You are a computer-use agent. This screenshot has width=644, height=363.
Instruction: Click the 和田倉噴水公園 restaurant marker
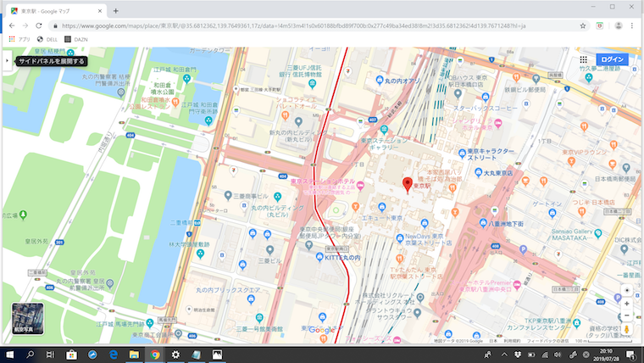point(175,101)
